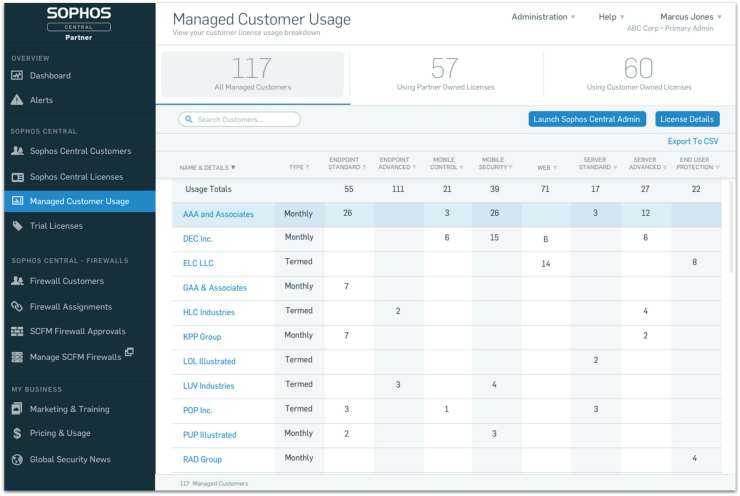Open the Help dropdown menu
Screen dimensions: 740x496
[x=611, y=17]
